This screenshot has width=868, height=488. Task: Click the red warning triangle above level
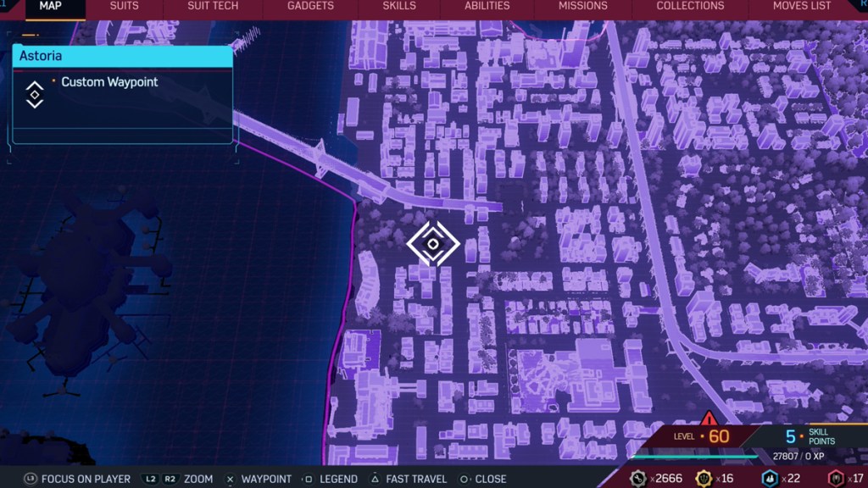click(x=709, y=419)
